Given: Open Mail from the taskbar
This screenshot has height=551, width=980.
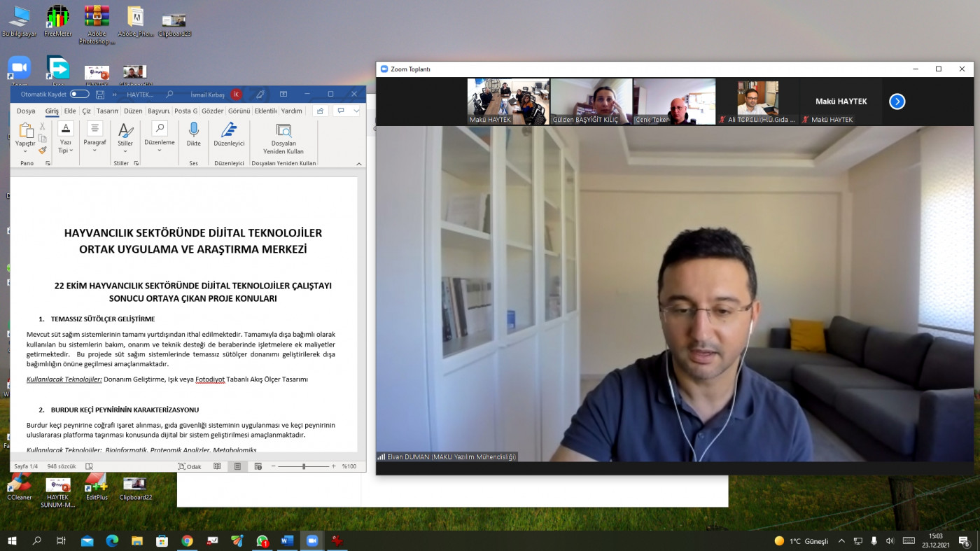Looking at the screenshot, I should (x=87, y=540).
